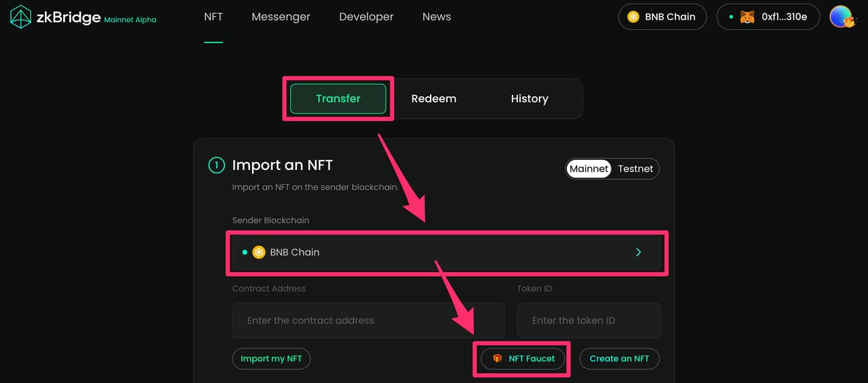Go to the Messenger menu

point(281,17)
